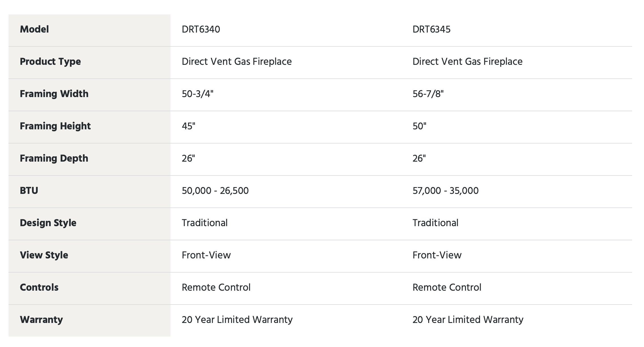This screenshot has width=644, height=347.
Task: Click Direct Vent Gas Fireplace for DRT6340
Action: [237, 62]
